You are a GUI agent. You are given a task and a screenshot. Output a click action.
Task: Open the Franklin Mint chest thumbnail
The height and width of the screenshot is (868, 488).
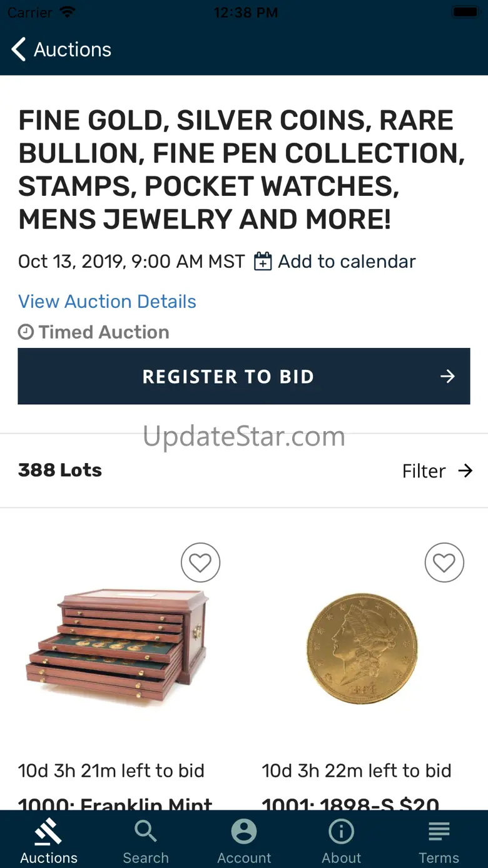(119, 645)
